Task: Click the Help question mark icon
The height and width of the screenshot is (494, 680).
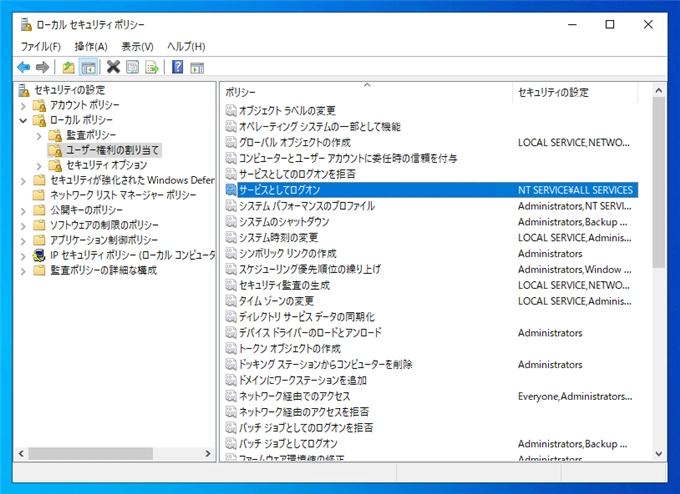Action: coord(178,67)
